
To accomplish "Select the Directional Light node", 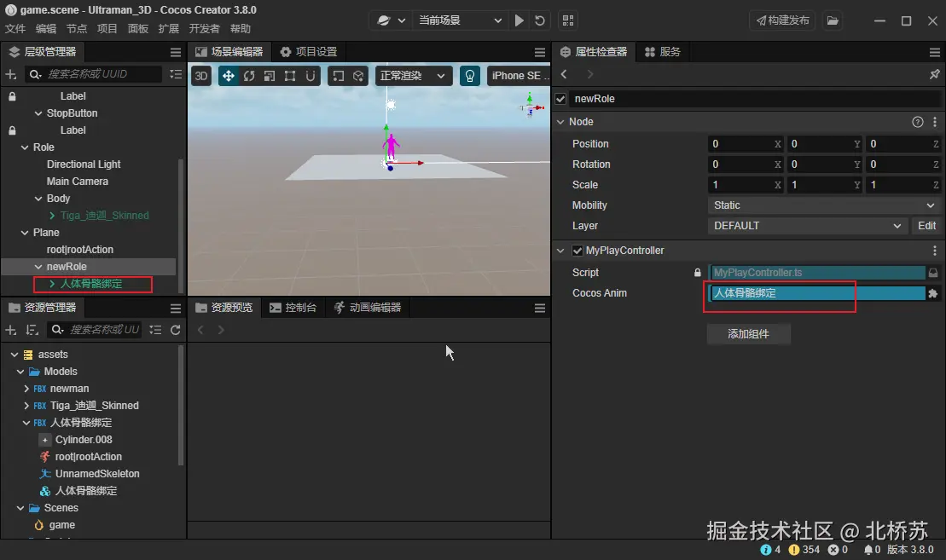I will click(x=84, y=165).
